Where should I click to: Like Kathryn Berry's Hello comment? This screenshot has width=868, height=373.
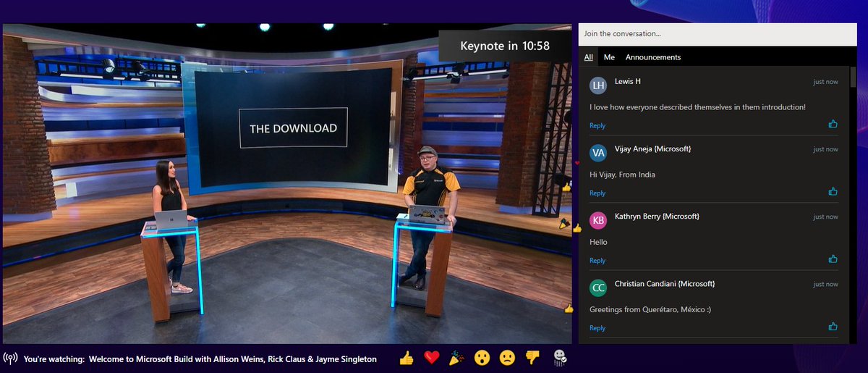833,259
